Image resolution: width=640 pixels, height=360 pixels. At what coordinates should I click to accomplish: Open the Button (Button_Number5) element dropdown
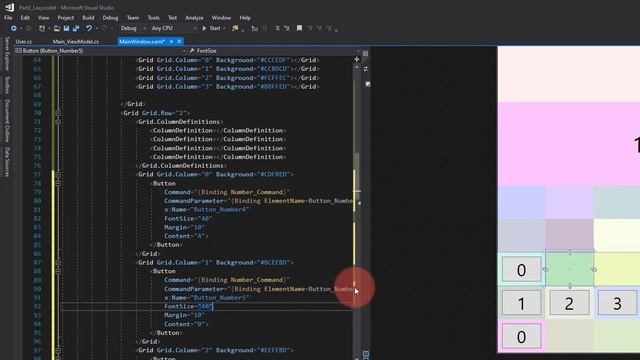point(100,51)
